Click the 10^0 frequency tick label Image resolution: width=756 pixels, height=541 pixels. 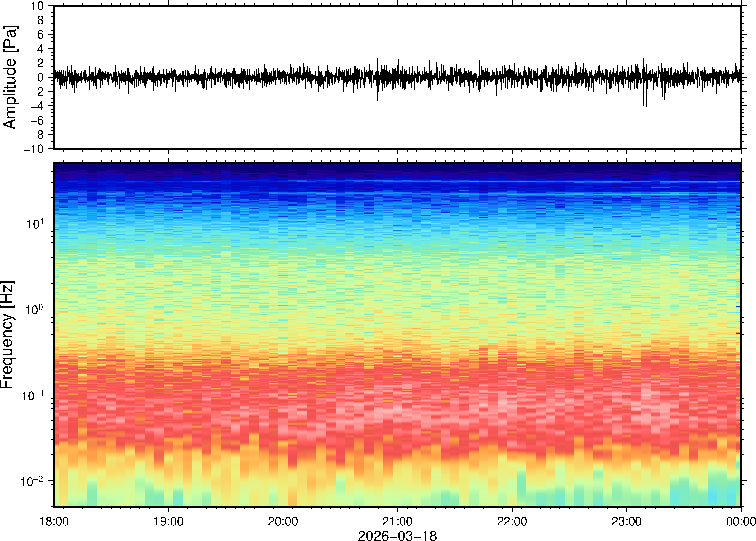tap(35, 309)
